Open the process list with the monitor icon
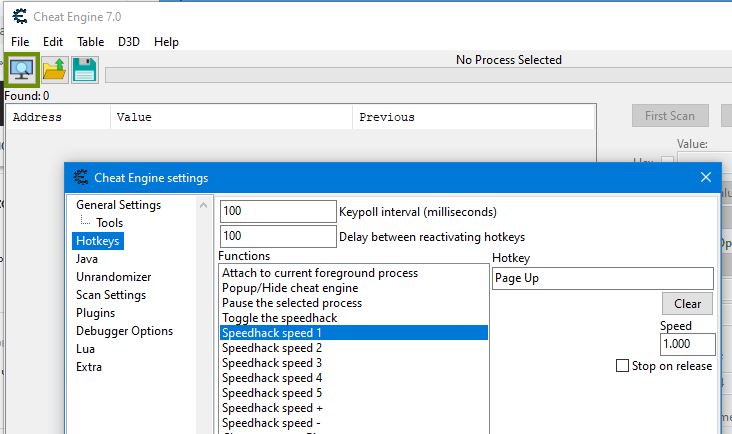Viewport: 732px width, 434px height. [x=21, y=70]
